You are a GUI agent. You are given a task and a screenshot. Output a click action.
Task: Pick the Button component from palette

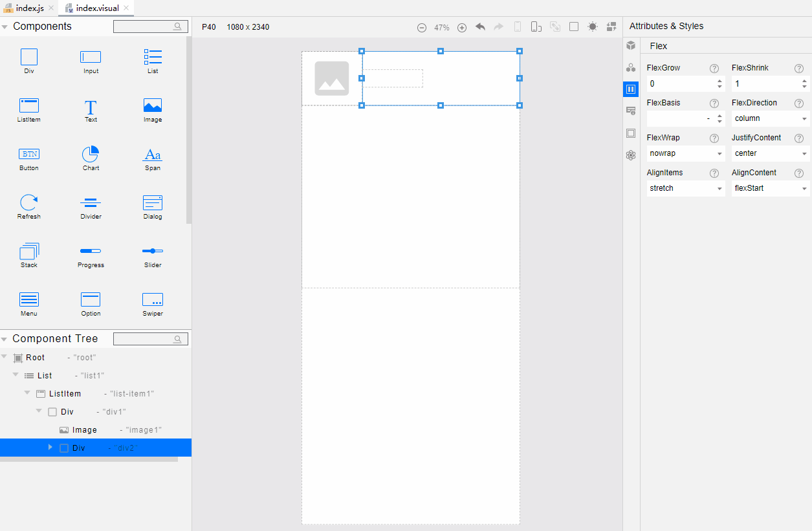coord(29,158)
